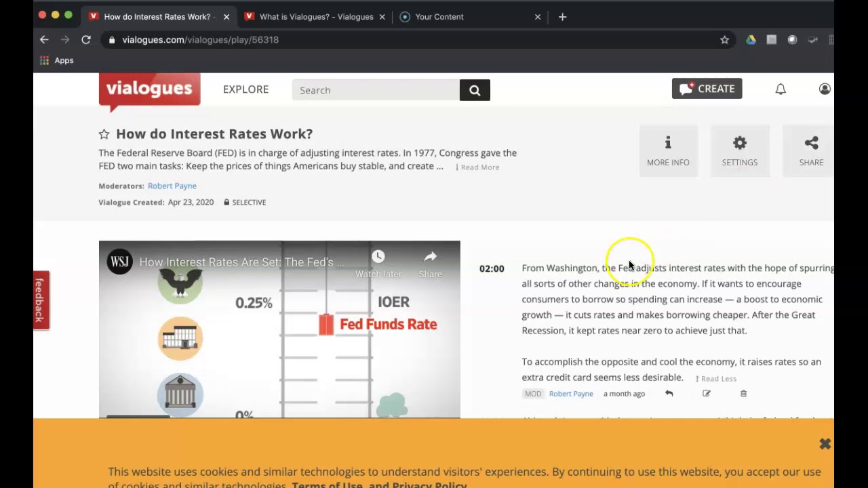
Task: Click the search magnifier button
Action: tap(475, 90)
